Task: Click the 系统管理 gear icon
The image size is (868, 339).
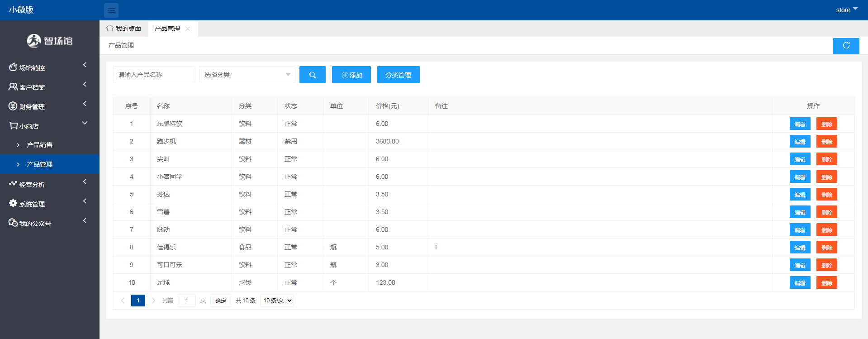Action: point(13,204)
